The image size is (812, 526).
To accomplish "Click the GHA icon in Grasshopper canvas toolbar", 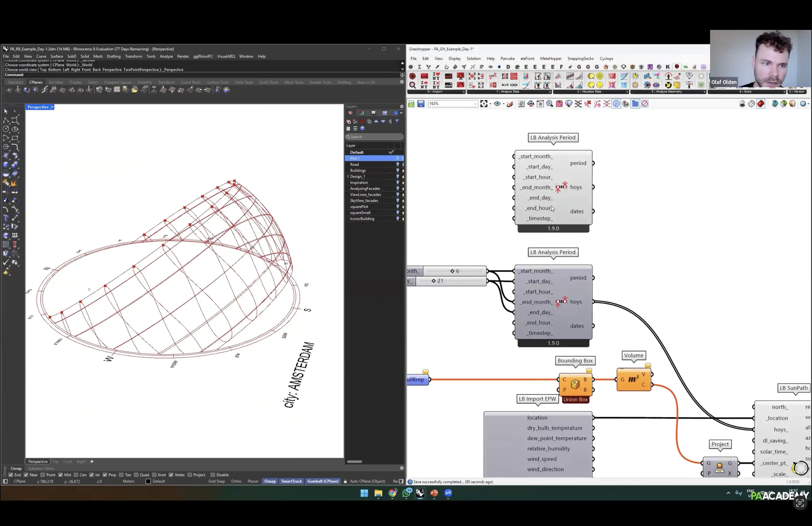I will (531, 104).
